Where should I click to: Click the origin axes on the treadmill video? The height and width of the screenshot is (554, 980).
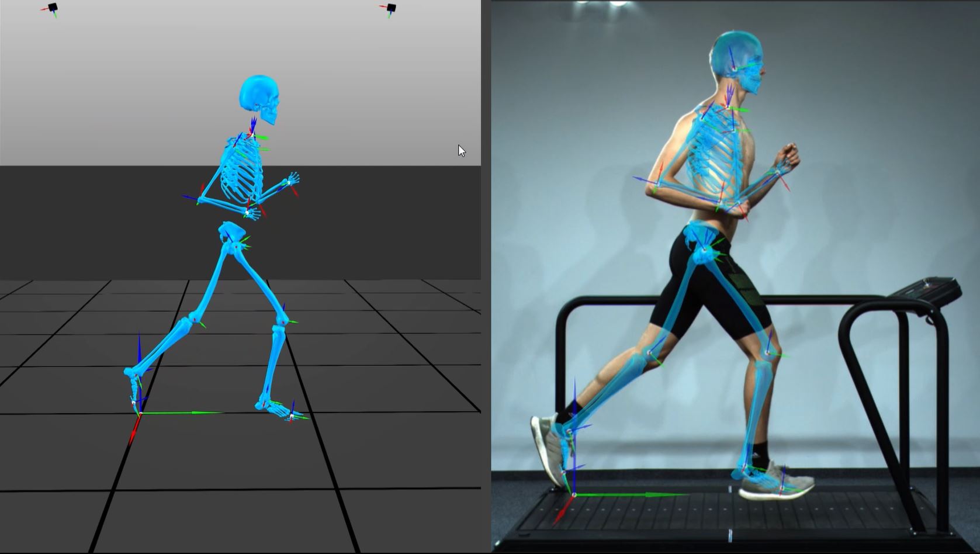[x=574, y=495]
